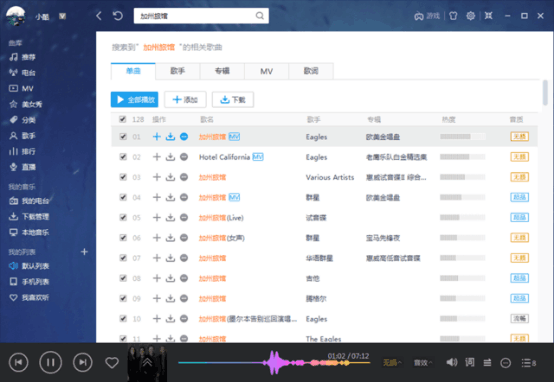Screen dimensions: 554x383
Task: Open the 游戏 game center icon
Action: (427, 16)
